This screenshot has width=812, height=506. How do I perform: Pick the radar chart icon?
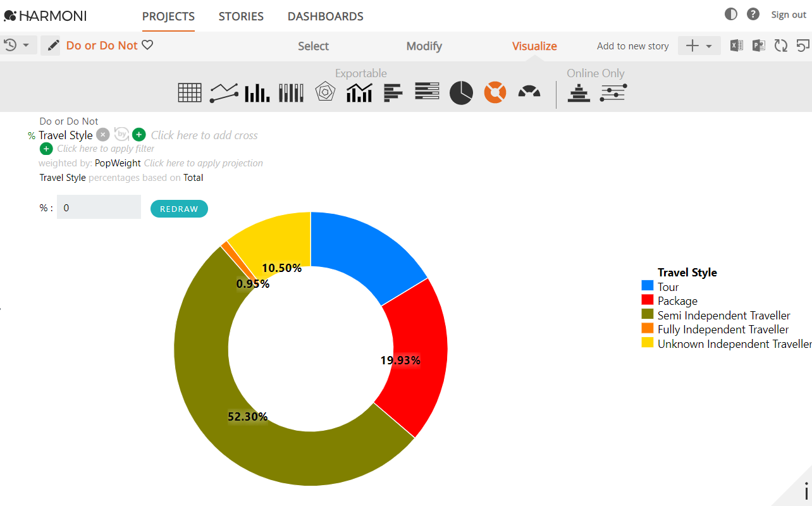[x=325, y=92]
